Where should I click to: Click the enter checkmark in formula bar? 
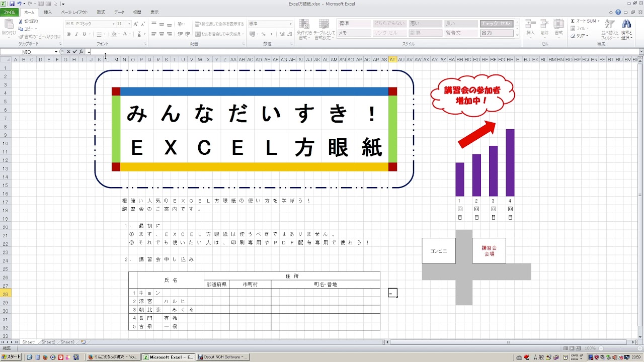75,52
